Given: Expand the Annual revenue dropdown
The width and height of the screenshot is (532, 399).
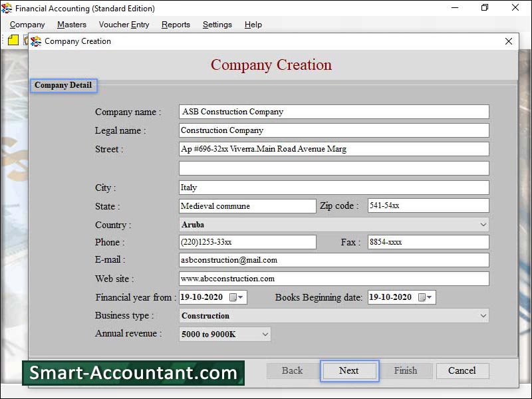Looking at the screenshot, I should pos(265,334).
